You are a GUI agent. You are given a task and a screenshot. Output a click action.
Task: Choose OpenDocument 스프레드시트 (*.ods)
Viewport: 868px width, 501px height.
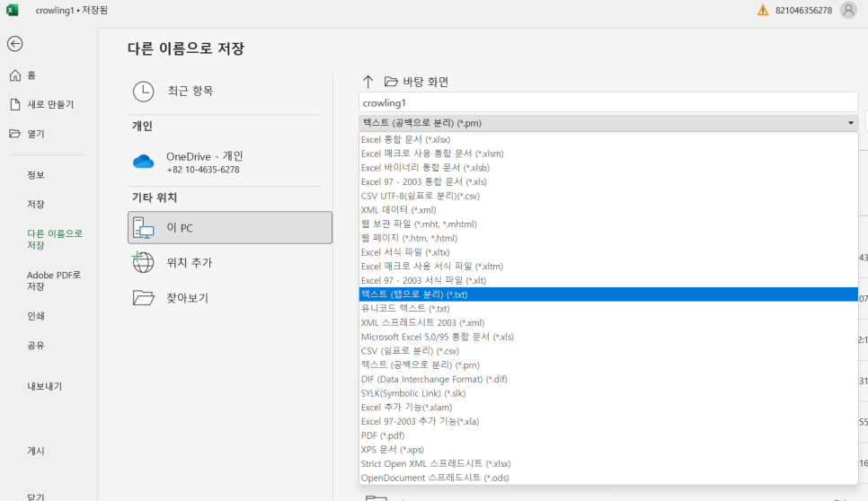[608, 478]
